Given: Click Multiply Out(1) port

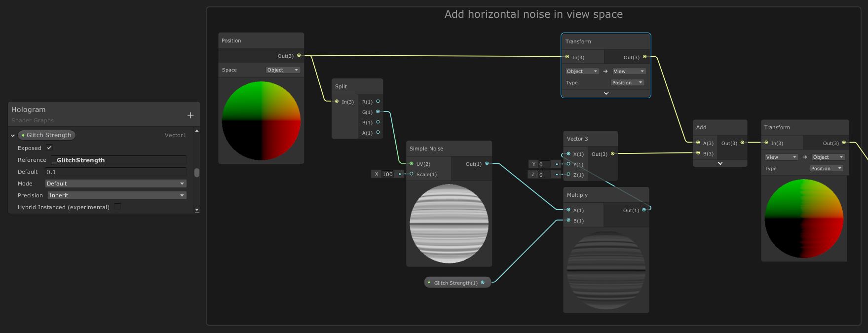Looking at the screenshot, I should (x=644, y=210).
